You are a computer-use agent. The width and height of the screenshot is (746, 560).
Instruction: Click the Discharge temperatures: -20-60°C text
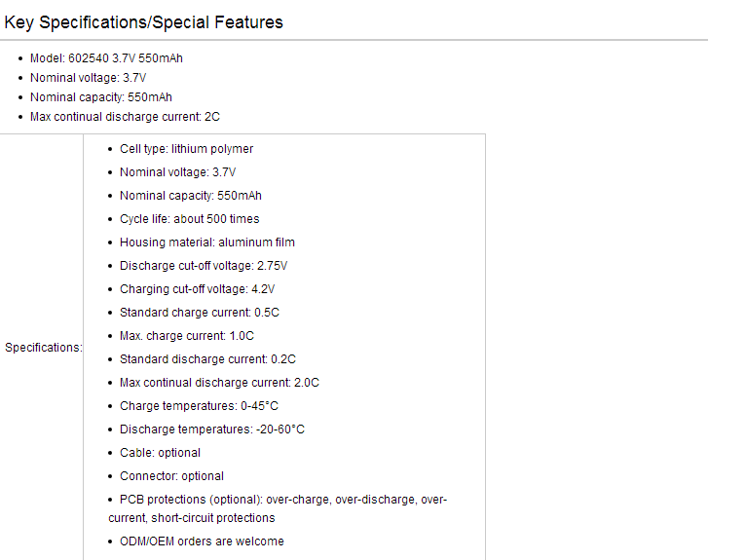[x=211, y=429]
